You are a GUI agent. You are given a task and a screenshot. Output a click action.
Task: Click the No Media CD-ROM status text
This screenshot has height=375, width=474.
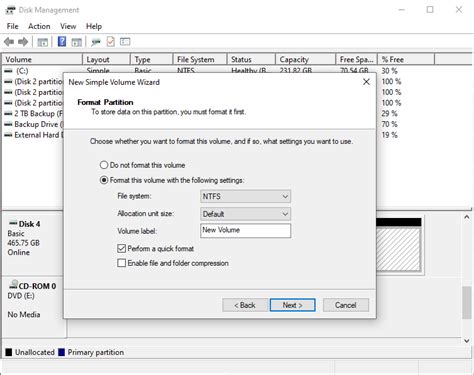tap(24, 314)
